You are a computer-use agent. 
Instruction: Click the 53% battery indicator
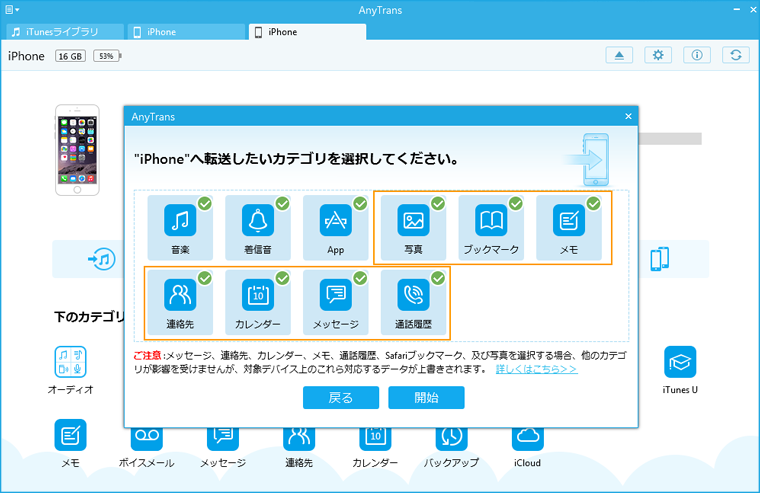[x=107, y=56]
